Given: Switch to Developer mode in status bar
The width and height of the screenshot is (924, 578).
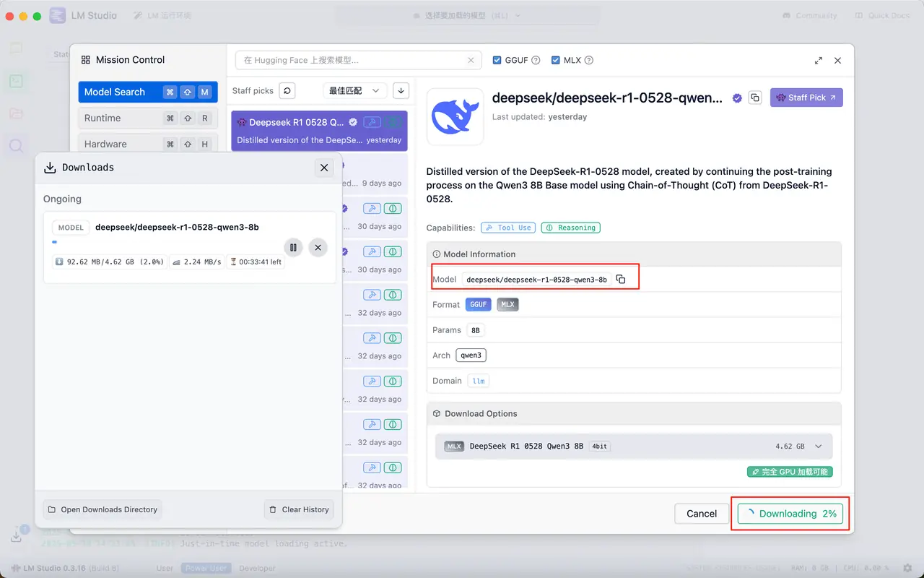Looking at the screenshot, I should tap(258, 568).
